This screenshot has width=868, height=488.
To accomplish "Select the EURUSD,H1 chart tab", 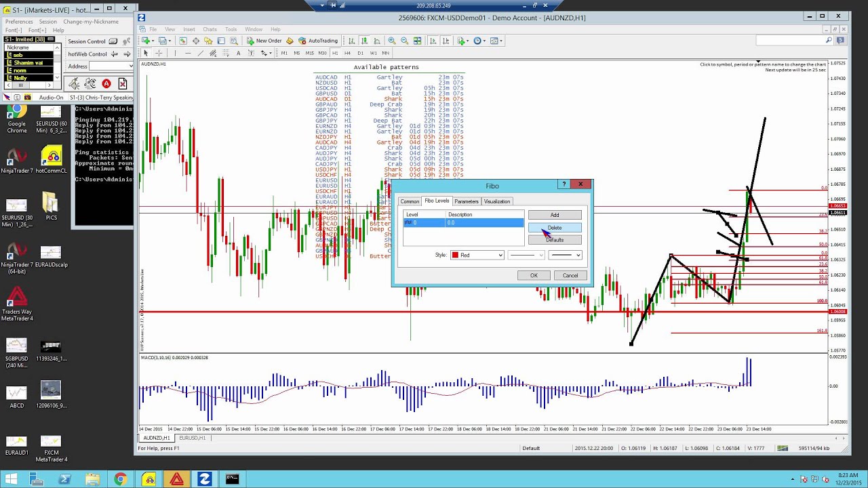I will point(193,438).
